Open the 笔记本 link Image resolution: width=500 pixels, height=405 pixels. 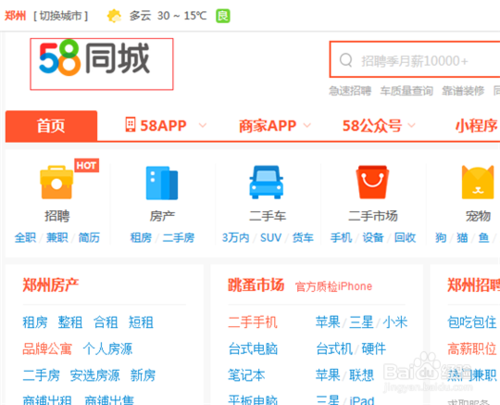[247, 375]
